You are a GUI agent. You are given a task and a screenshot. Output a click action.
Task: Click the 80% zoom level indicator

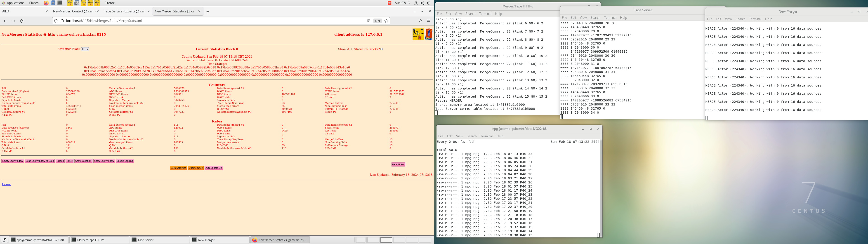point(377,21)
